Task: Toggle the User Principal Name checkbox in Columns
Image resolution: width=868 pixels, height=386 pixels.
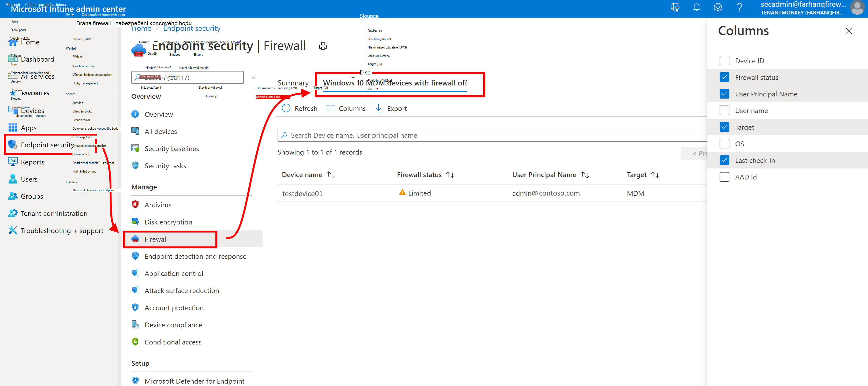Action: (x=724, y=93)
